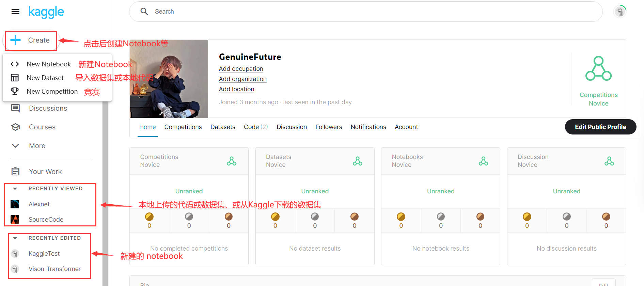The width and height of the screenshot is (644, 286).
Task: Click the New Competition trophy icon
Action: coord(15,91)
